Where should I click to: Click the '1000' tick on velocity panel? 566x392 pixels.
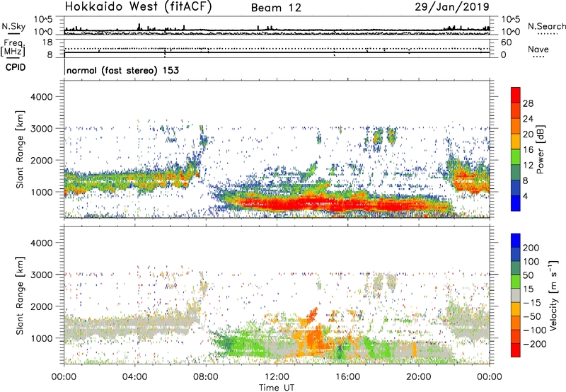point(41,338)
